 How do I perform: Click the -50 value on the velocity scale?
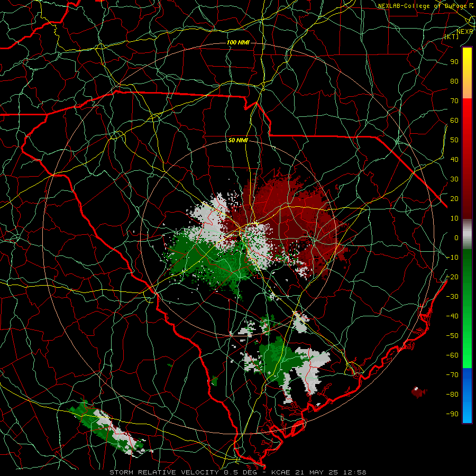[452, 336]
